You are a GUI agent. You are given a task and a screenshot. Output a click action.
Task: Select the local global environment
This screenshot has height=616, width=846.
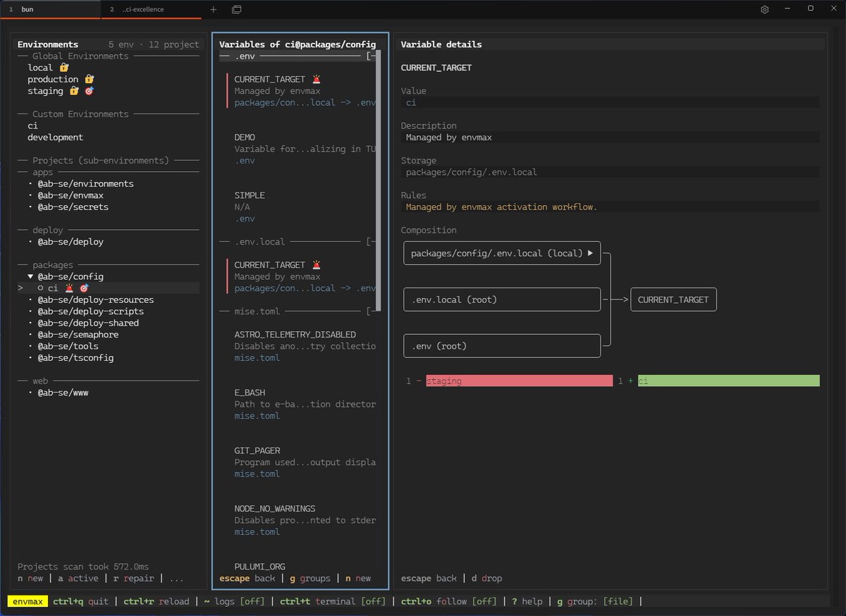[40, 68]
